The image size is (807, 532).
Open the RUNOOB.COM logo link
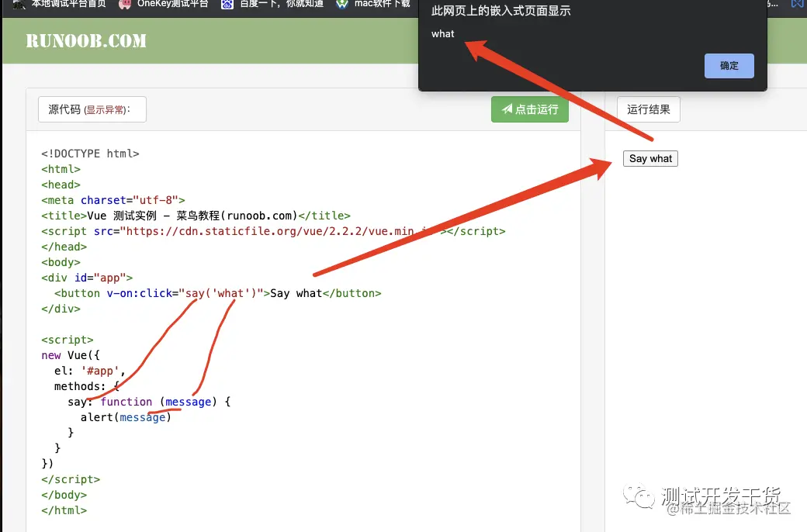pyautogui.click(x=86, y=40)
